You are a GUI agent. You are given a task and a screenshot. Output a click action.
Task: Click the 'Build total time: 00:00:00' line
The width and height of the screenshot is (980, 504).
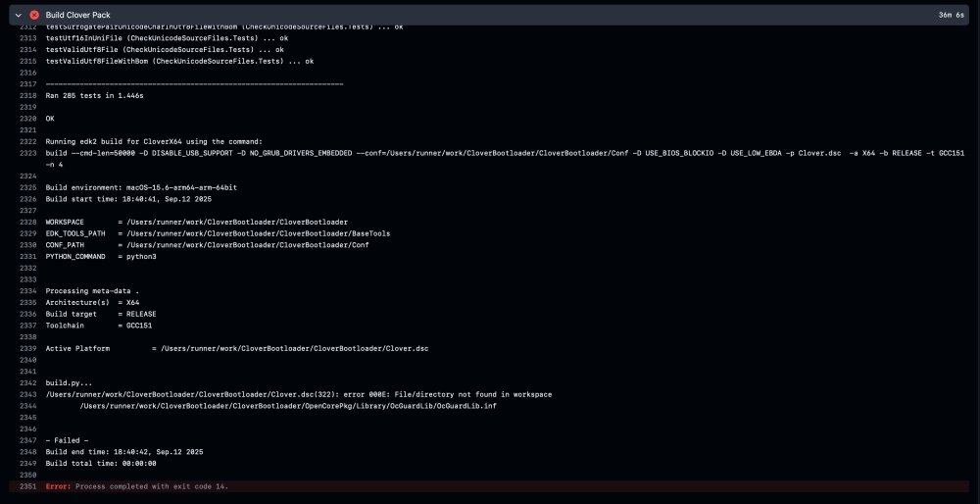tap(101, 464)
